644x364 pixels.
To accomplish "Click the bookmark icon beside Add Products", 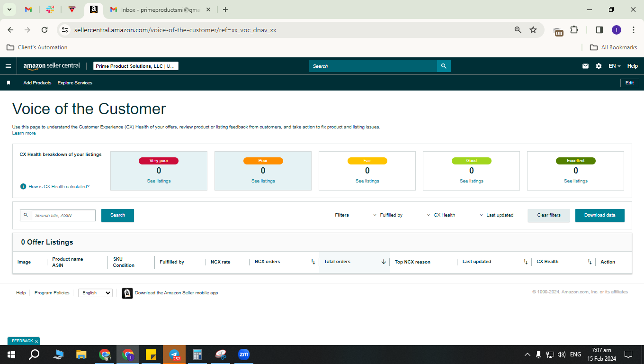I will click(x=9, y=83).
